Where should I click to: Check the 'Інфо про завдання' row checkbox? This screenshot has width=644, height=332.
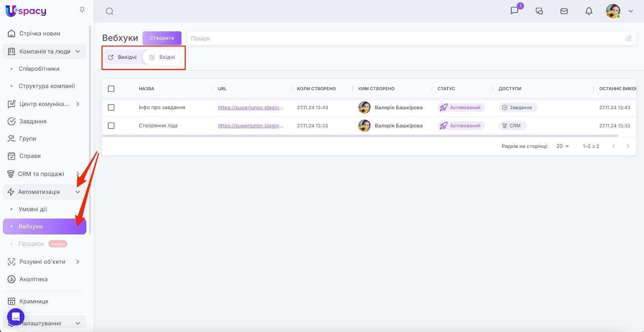(x=111, y=108)
